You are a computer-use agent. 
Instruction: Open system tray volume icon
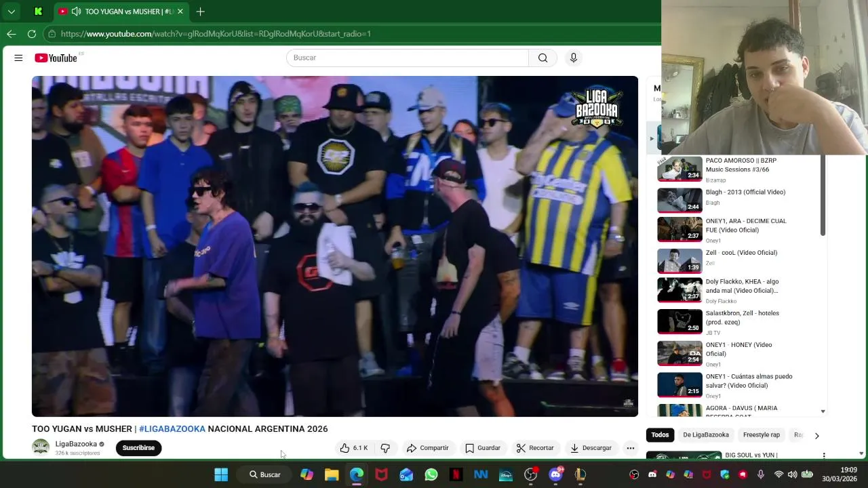792,474
